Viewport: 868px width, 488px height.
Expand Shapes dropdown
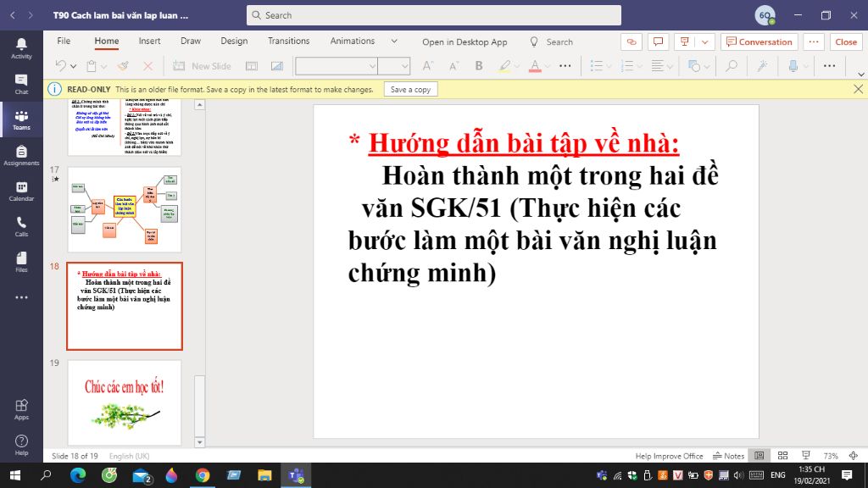707,66
